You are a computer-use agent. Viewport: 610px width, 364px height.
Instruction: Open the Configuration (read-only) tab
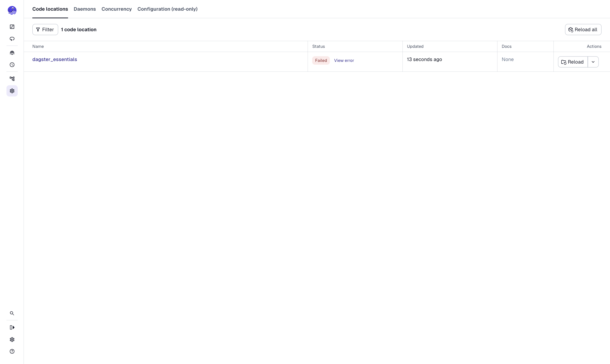[x=167, y=9]
